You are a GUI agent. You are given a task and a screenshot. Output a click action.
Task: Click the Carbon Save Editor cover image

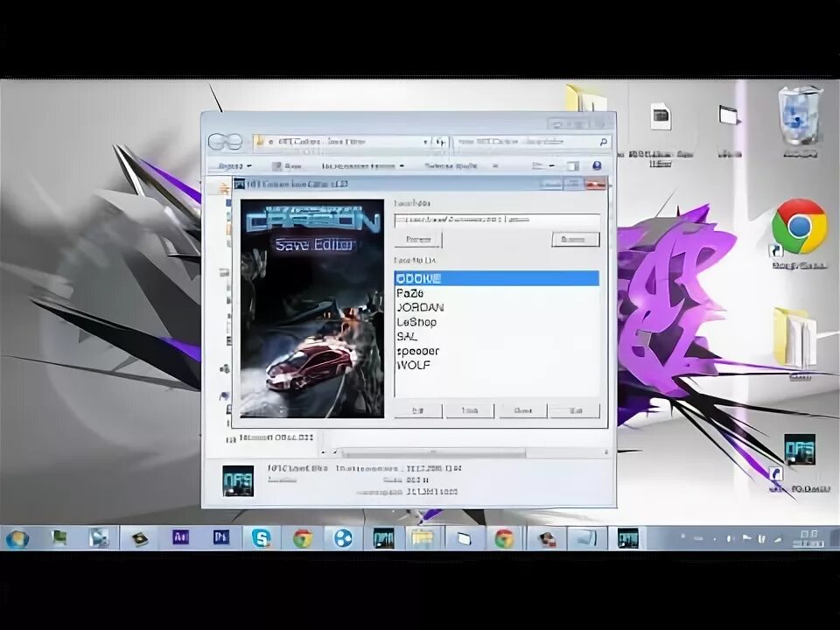click(312, 309)
